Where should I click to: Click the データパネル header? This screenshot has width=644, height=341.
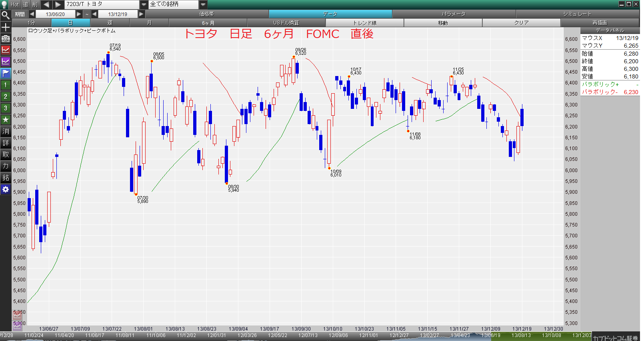pos(610,30)
